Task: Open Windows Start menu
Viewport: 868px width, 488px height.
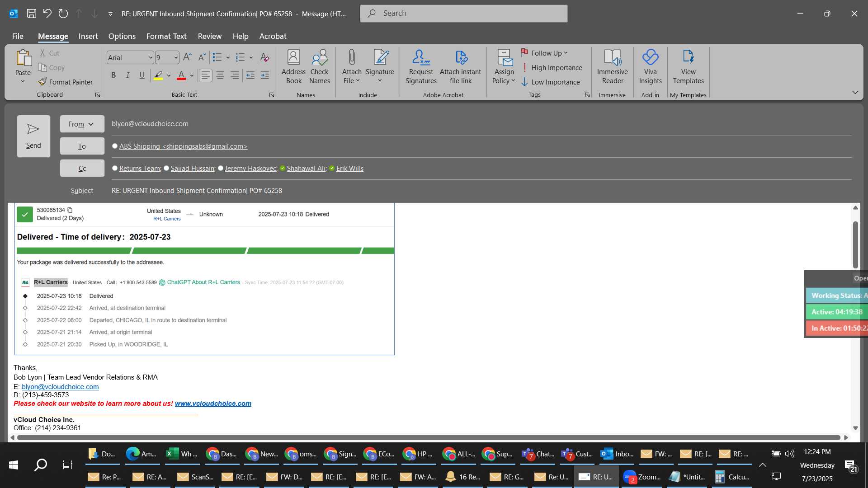Action: (x=14, y=465)
